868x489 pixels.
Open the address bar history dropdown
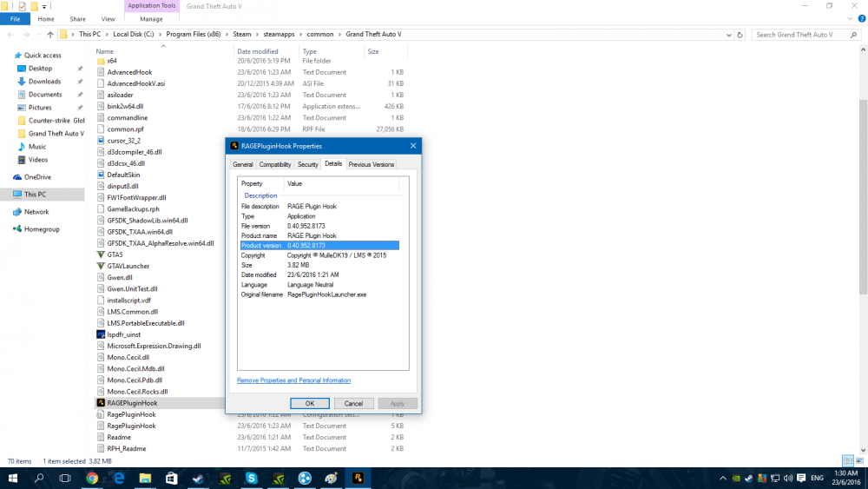click(x=728, y=35)
